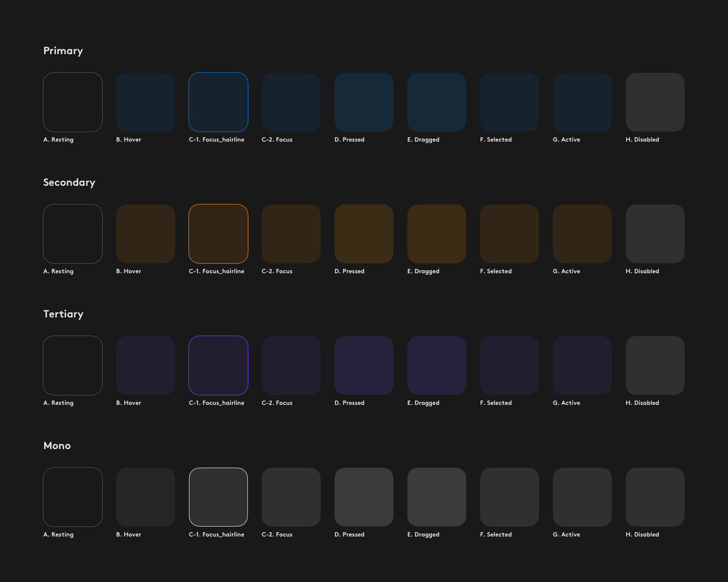Select the Mono Active swatch
This screenshot has height=582, width=728.
point(582,497)
